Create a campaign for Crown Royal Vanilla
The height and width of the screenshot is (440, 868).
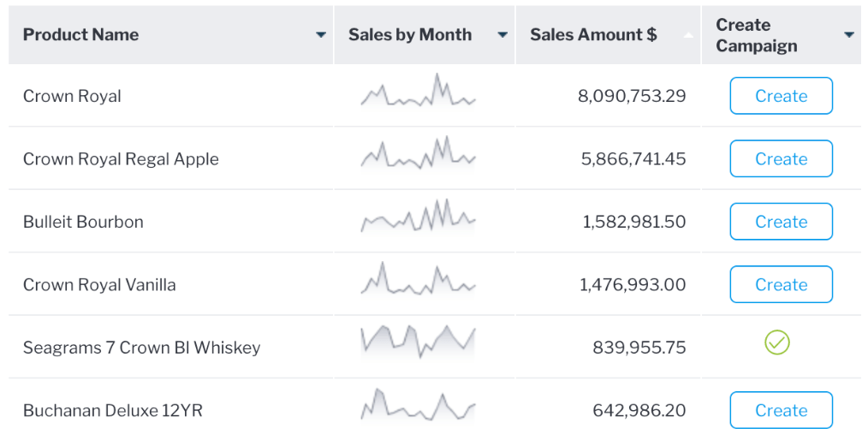point(781,284)
